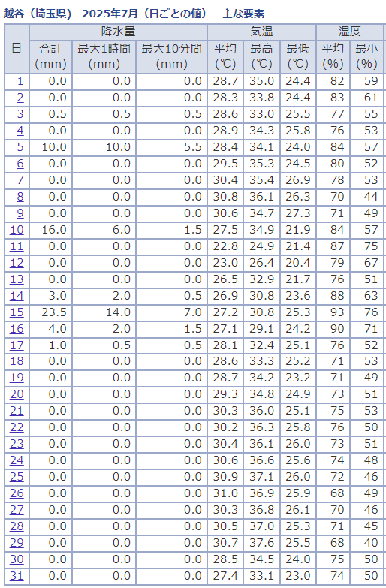Open the day 29 link

tap(17, 543)
